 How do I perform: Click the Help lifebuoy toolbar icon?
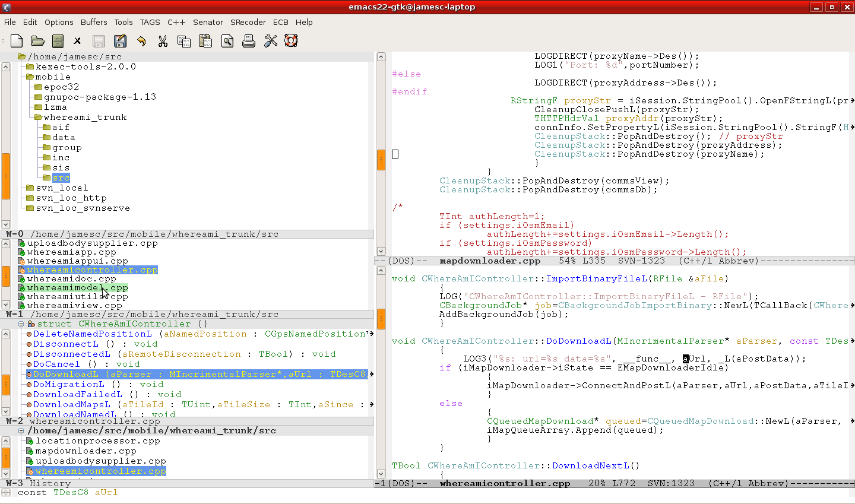pos(291,41)
